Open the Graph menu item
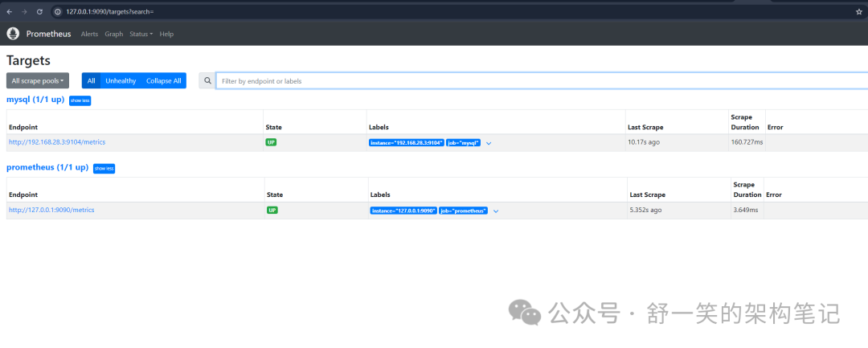Screen dimensions: 868x348 113,34
